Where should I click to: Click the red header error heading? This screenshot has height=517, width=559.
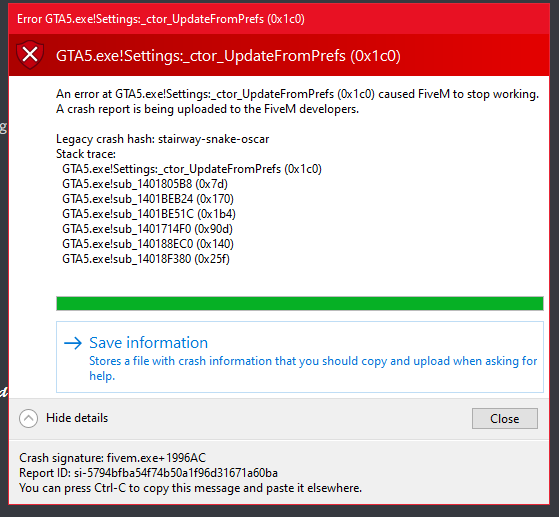(x=228, y=56)
